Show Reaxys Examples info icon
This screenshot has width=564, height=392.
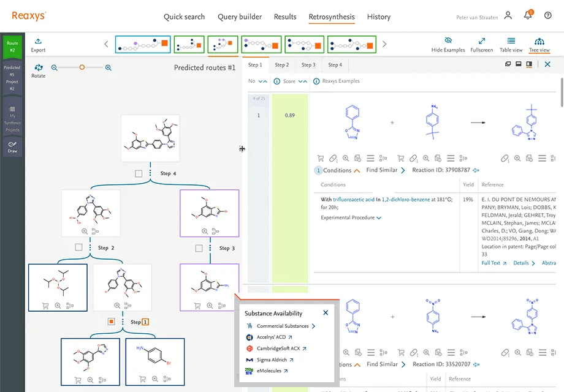tap(316, 81)
